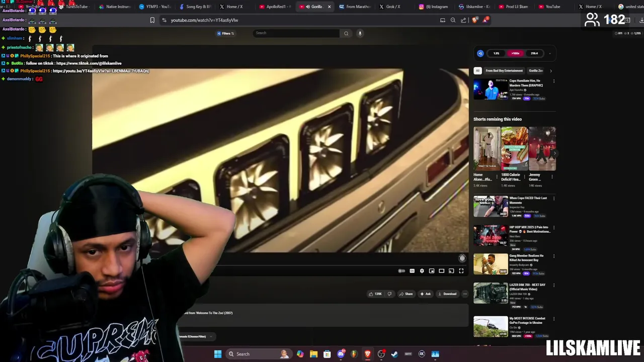Cast video to a TV

tap(451, 271)
